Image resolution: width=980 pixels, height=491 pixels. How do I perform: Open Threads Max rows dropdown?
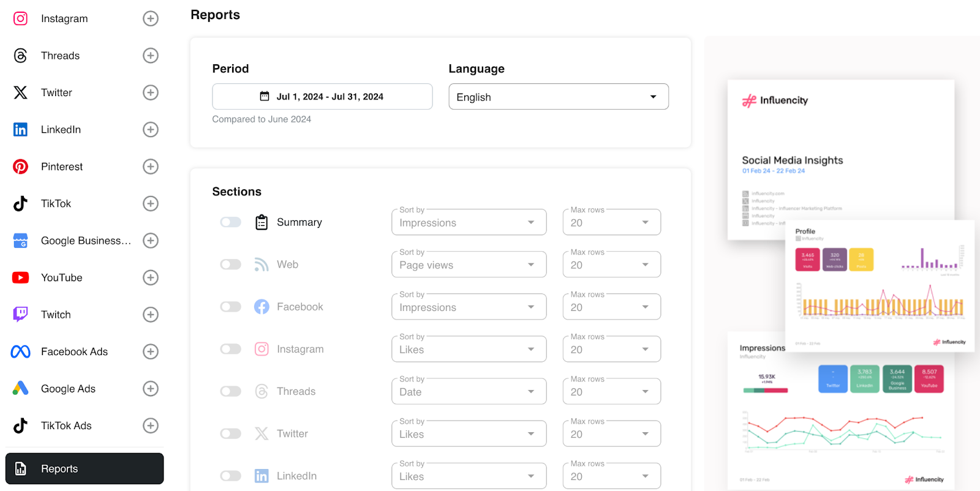(612, 391)
